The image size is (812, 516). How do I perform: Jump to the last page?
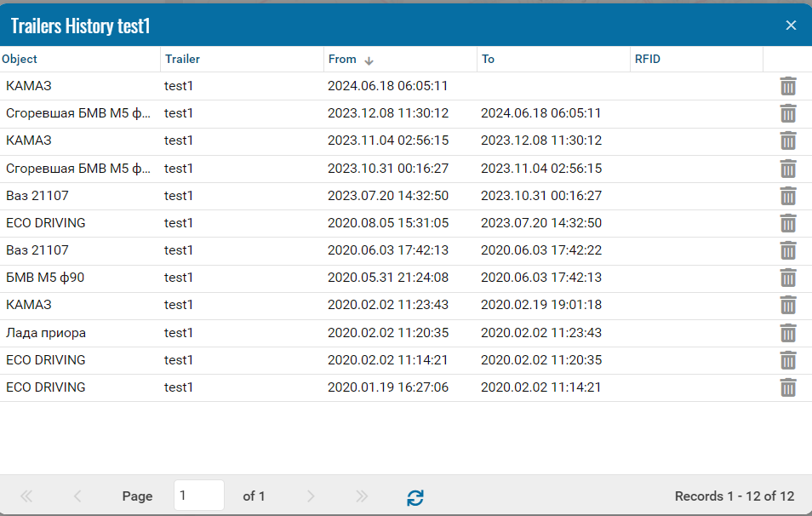(x=362, y=496)
